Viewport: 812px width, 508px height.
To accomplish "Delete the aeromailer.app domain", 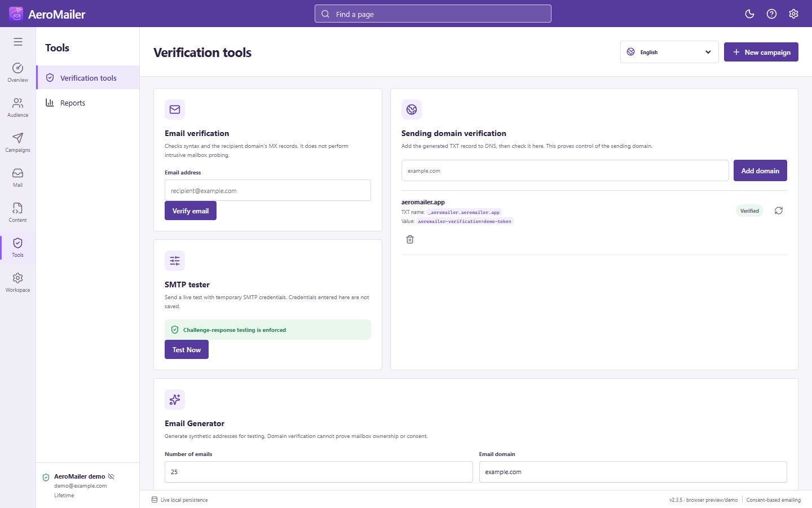I will [x=410, y=239].
